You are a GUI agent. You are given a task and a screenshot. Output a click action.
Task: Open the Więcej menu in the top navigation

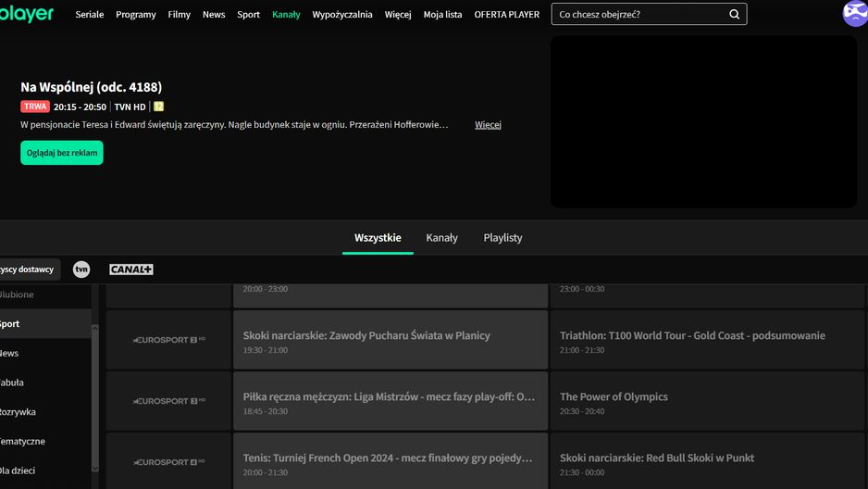click(398, 15)
